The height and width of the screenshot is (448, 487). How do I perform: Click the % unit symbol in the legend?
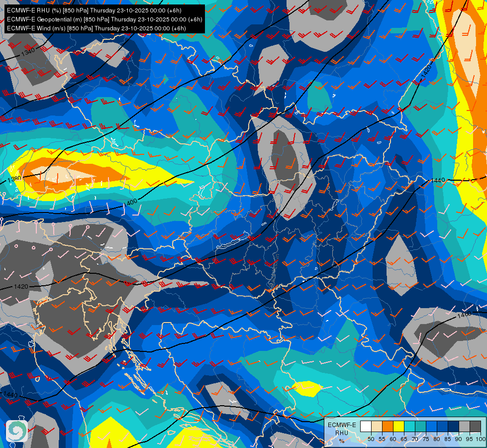coord(342,441)
